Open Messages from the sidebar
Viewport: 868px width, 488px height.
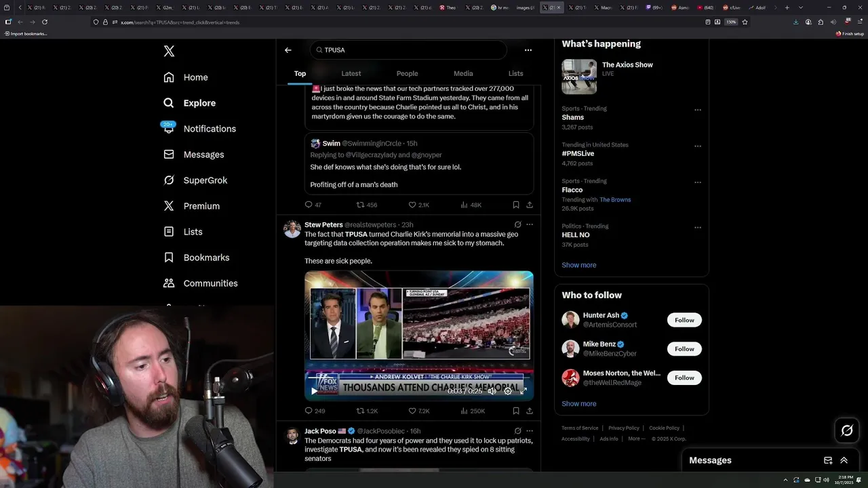193,155
